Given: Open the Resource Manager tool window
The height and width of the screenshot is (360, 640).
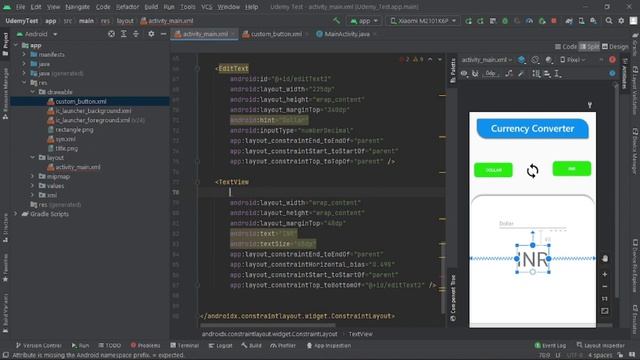Looking at the screenshot, I should coord(5,94).
